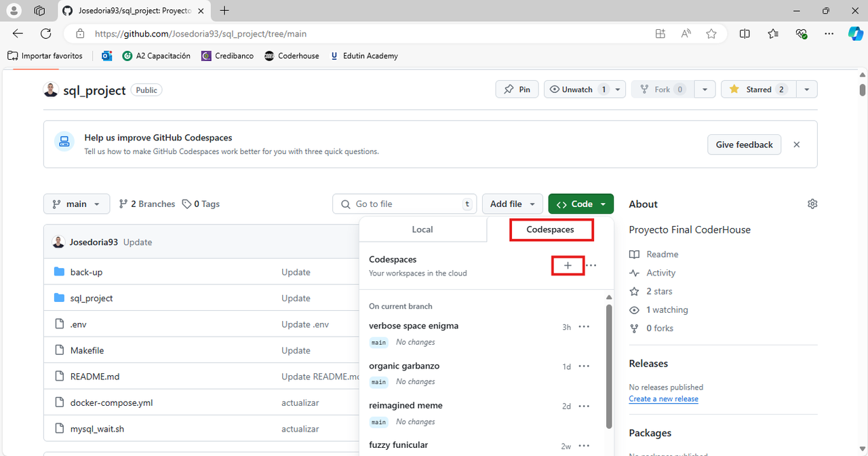868x456 pixels.
Task: Add this page to favorites star
Action: point(711,33)
